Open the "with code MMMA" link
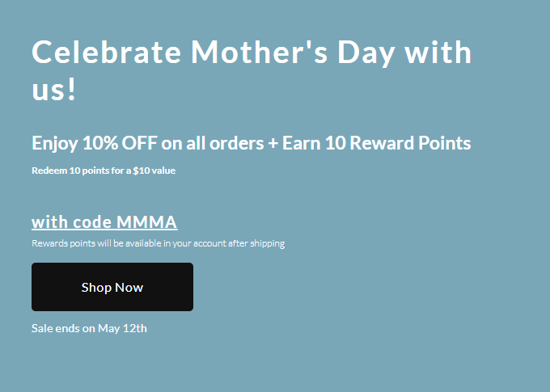 (104, 222)
